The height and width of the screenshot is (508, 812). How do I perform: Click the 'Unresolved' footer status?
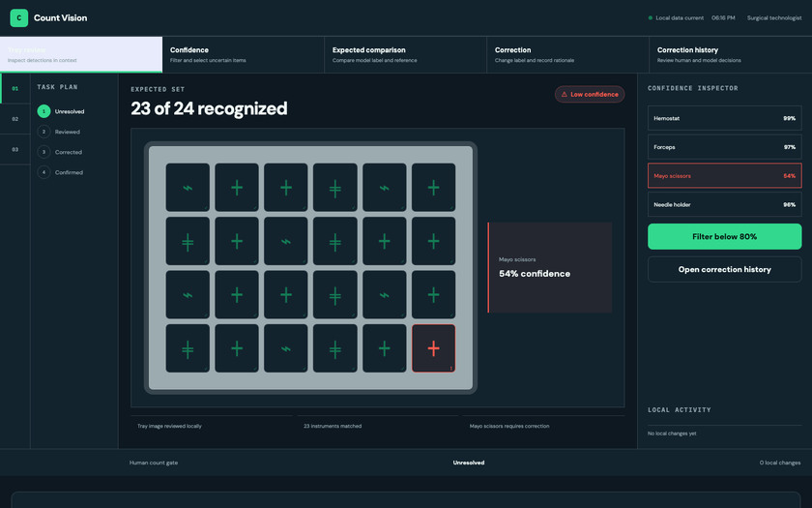pyautogui.click(x=469, y=463)
